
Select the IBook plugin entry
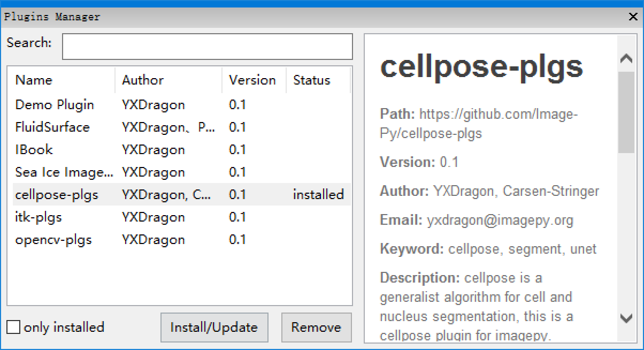[x=180, y=150]
